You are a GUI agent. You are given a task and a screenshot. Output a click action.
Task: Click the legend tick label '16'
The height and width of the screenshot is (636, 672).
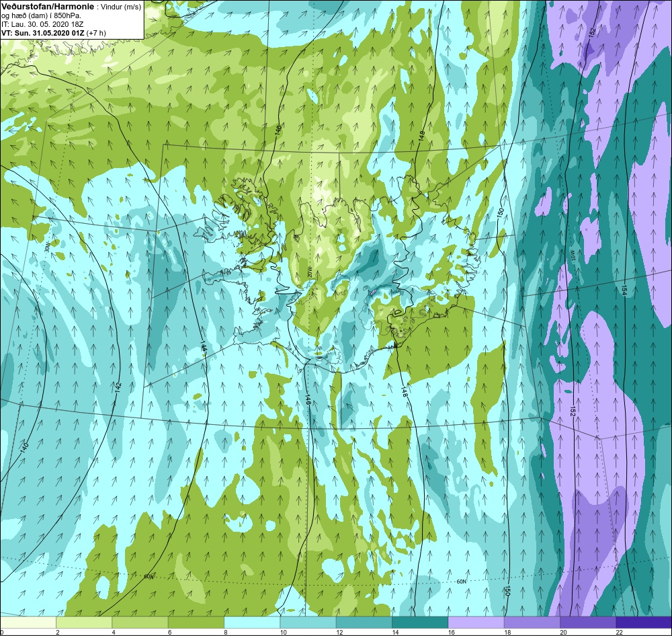click(x=452, y=631)
